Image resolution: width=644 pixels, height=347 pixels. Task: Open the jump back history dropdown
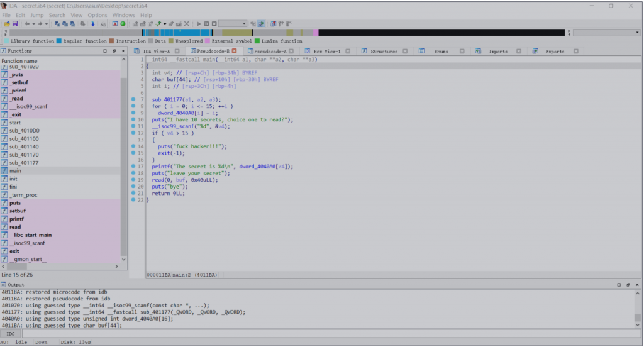coord(34,24)
